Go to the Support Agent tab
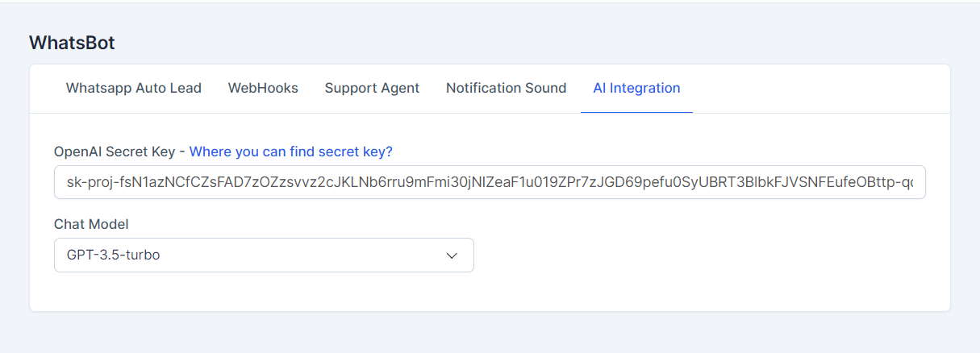980x353 pixels. 372,88
